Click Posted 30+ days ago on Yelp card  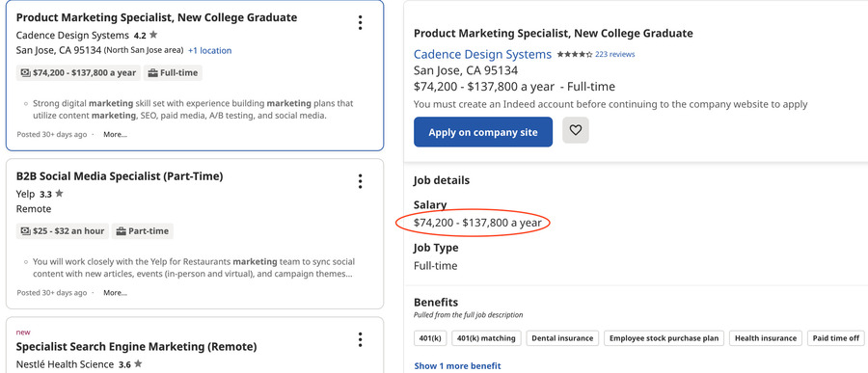[x=52, y=292]
